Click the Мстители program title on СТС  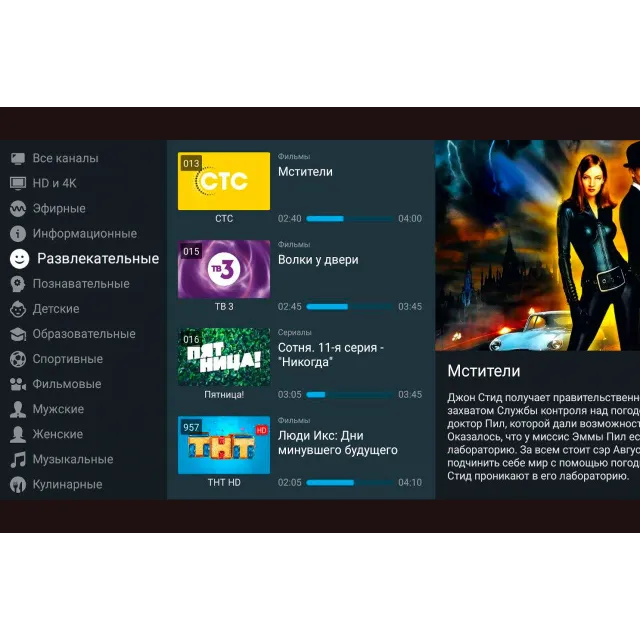[x=305, y=172]
